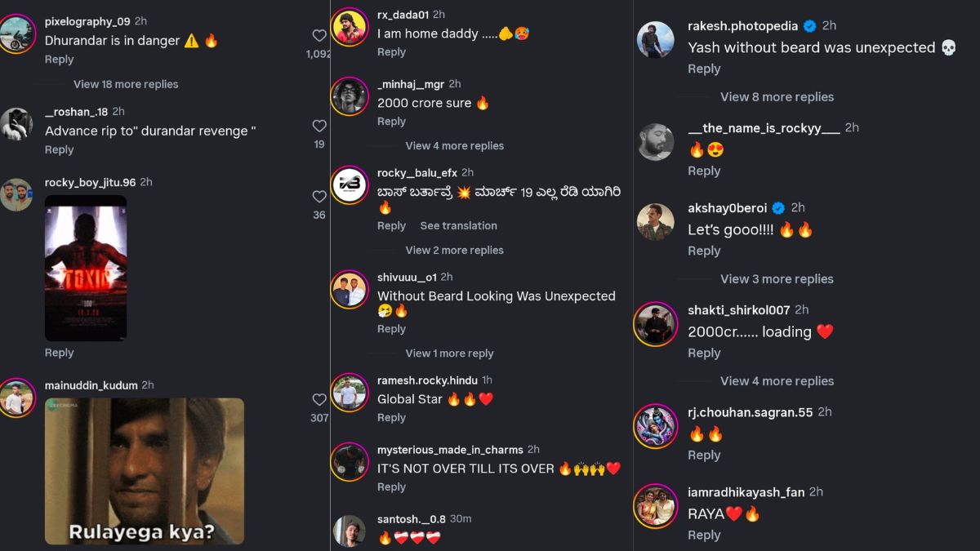
Task: Show View 1 more reply under shivuuu__o1
Action: pos(449,353)
